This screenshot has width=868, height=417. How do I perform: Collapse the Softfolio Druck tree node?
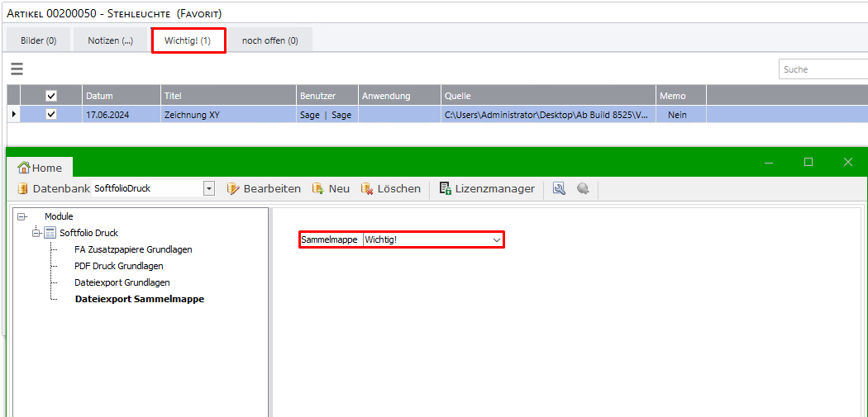click(x=36, y=233)
